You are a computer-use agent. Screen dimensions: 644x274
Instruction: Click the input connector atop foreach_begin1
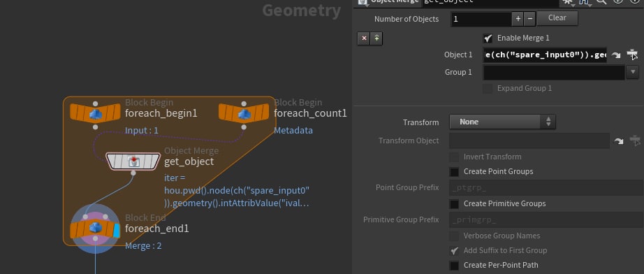(x=95, y=104)
